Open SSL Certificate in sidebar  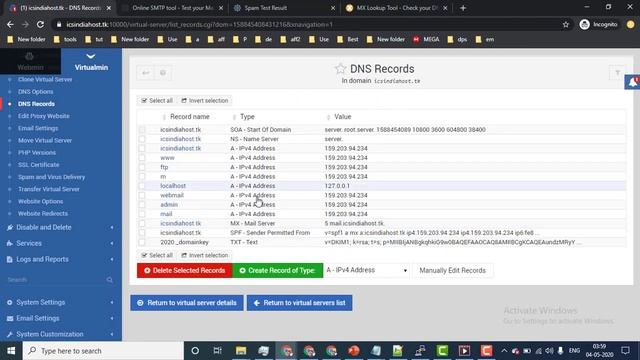coord(38,165)
